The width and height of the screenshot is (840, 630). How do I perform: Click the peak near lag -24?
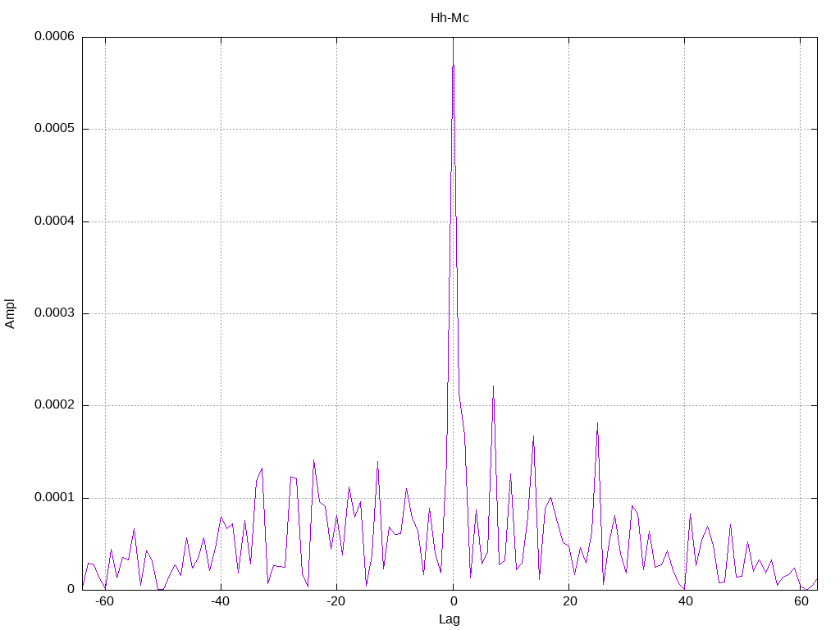pyautogui.click(x=314, y=461)
